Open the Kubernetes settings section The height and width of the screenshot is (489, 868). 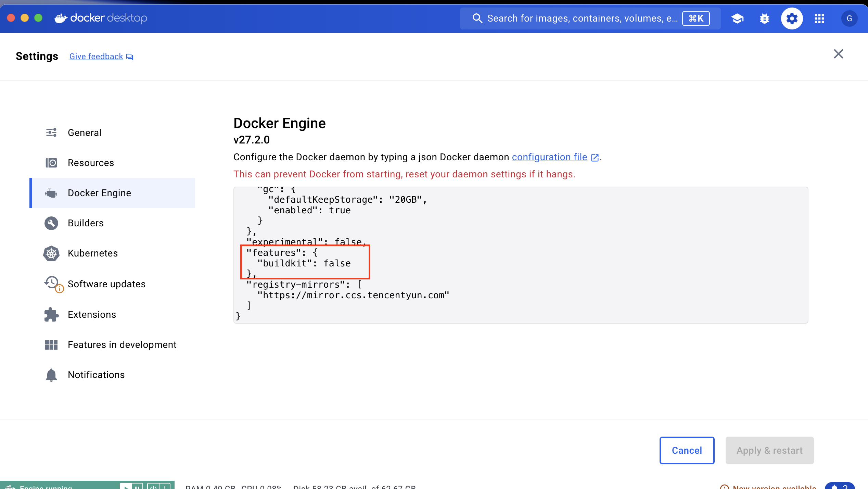(x=112, y=253)
